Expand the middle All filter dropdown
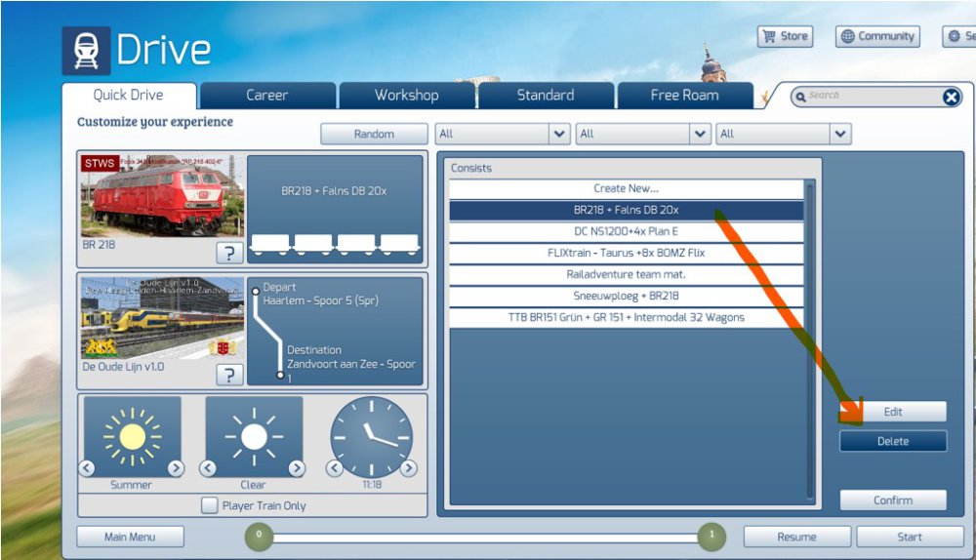 [699, 134]
